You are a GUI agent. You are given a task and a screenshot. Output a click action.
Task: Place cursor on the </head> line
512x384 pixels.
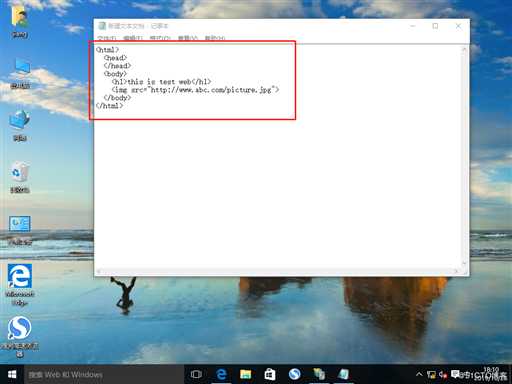pos(117,66)
